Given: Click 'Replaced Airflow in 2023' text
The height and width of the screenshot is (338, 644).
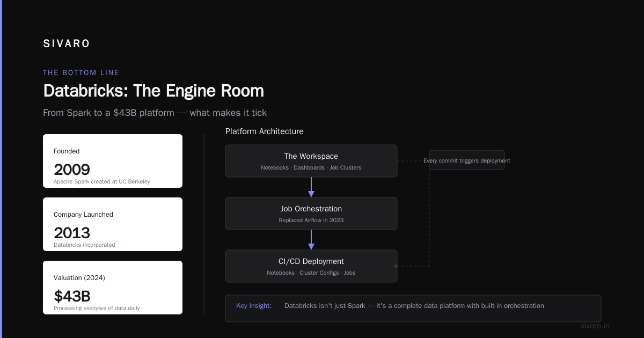Looking at the screenshot, I should pos(311,220).
